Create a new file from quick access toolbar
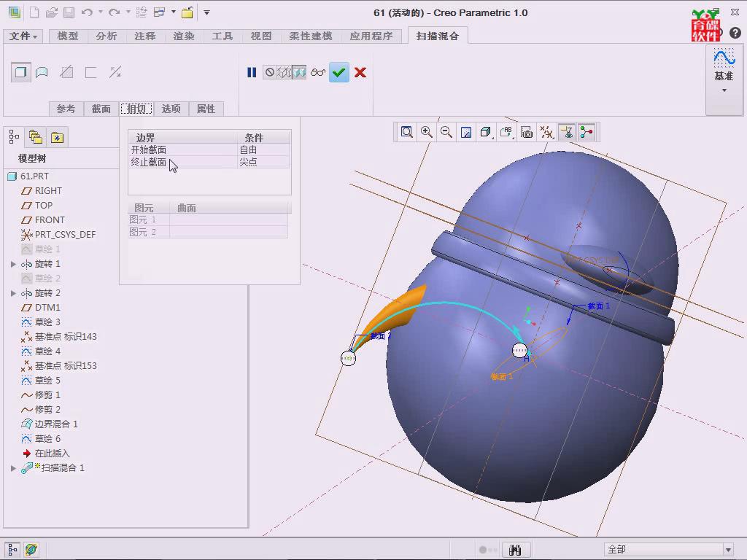This screenshot has height=560, width=747. pos(34,13)
